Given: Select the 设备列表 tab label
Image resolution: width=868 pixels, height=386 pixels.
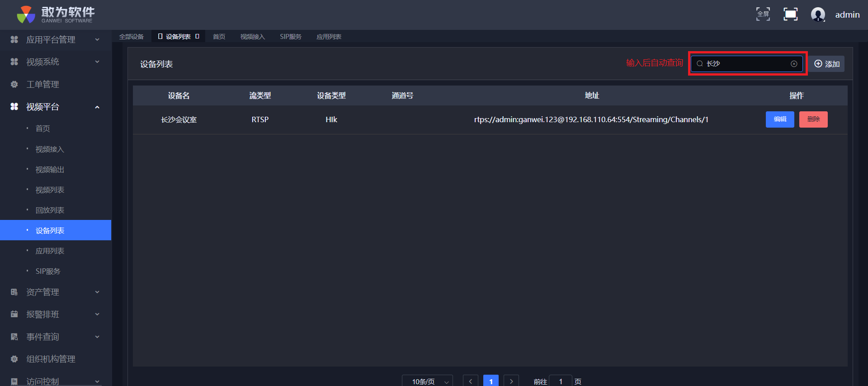Looking at the screenshot, I should tap(178, 37).
